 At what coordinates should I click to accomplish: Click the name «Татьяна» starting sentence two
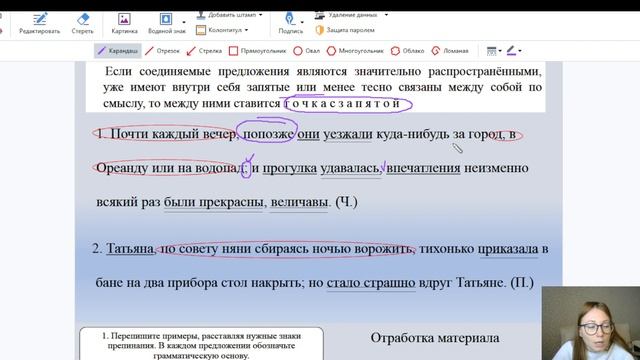pos(130,249)
